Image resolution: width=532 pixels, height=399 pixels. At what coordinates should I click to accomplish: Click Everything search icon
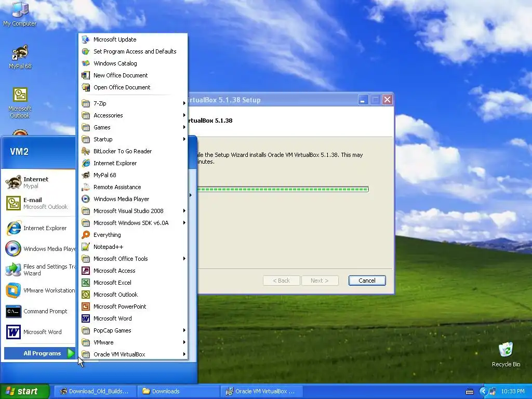point(86,235)
